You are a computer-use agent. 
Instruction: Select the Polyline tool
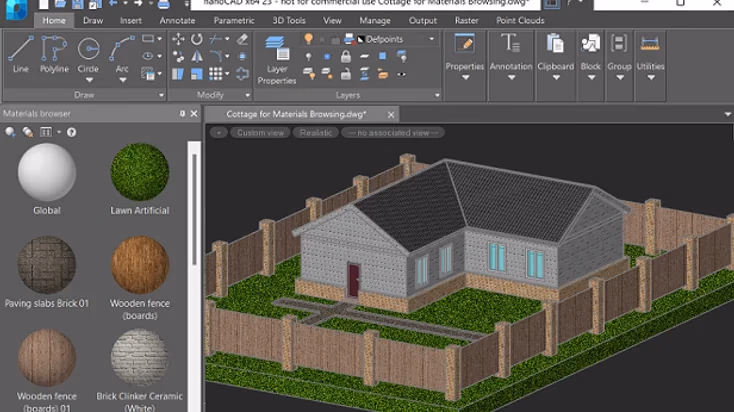[x=54, y=54]
